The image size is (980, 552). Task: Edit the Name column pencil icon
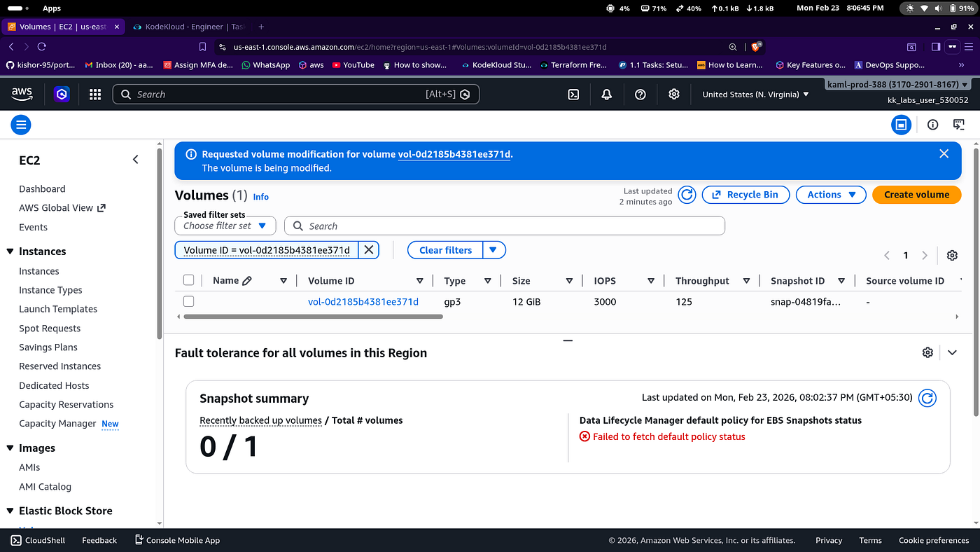click(x=246, y=281)
